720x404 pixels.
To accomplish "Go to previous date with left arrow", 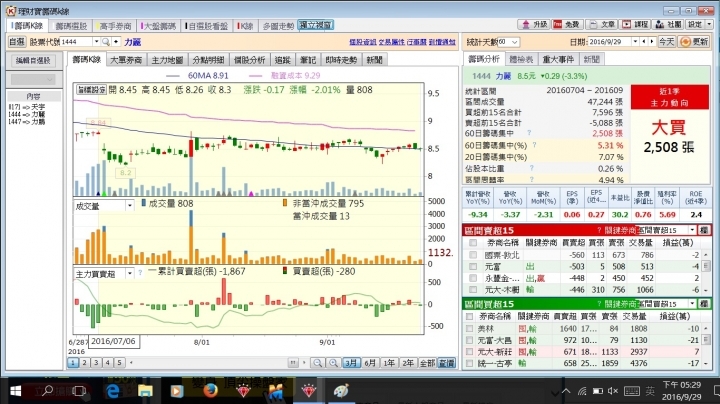I will (x=644, y=42).
